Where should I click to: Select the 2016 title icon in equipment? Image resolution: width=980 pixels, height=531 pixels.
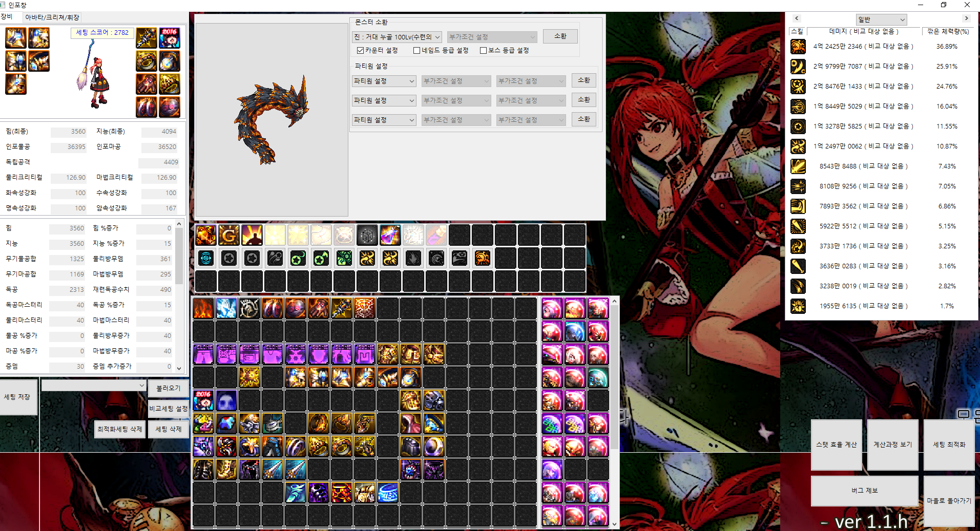click(169, 38)
